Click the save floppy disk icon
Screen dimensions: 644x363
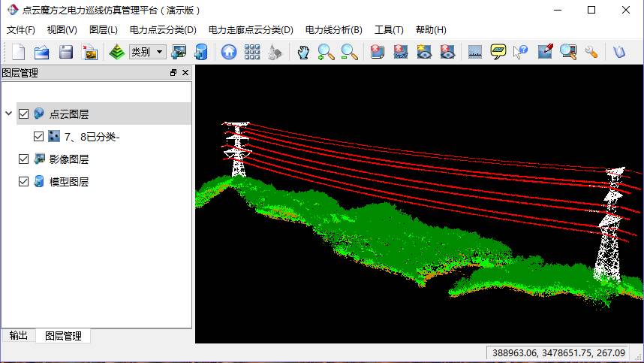pos(66,52)
